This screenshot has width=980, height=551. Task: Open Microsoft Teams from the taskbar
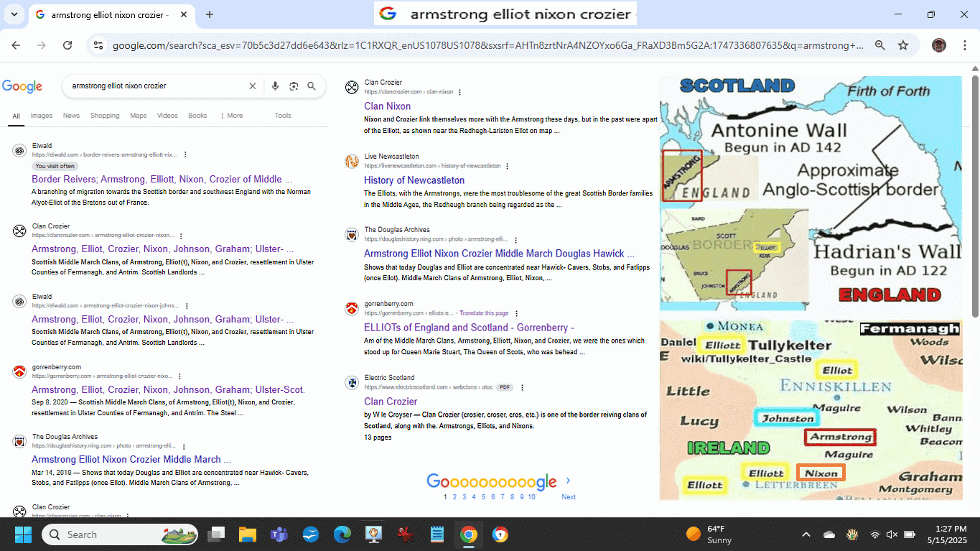pyautogui.click(x=279, y=534)
